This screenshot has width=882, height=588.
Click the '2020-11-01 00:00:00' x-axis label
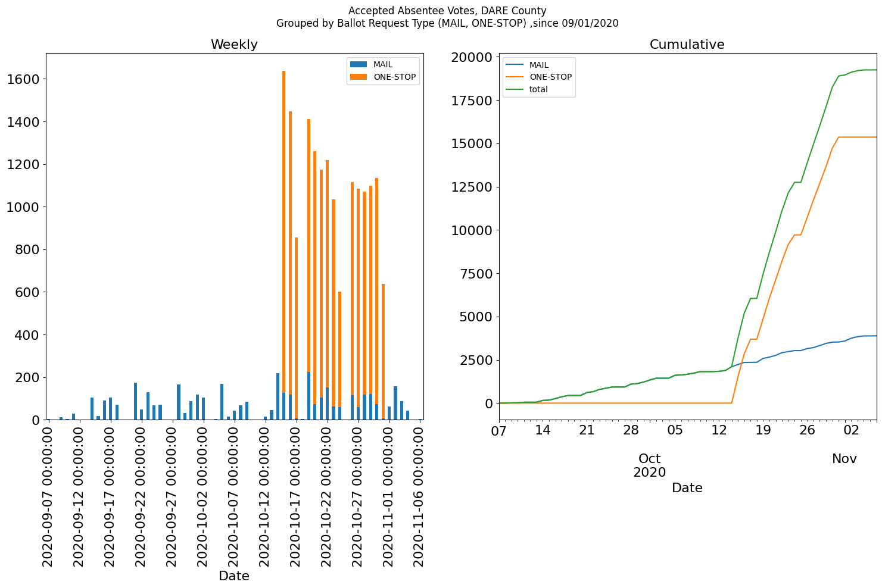pyautogui.click(x=389, y=495)
